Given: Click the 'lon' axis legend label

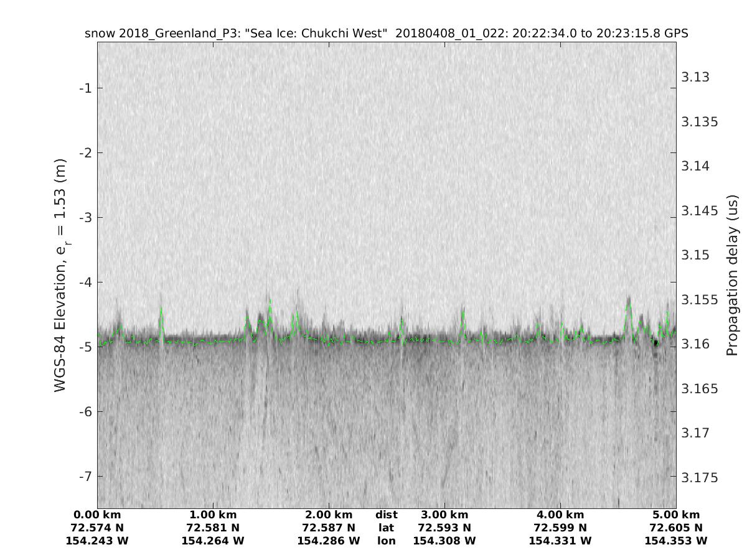Looking at the screenshot, I should click(x=386, y=541).
